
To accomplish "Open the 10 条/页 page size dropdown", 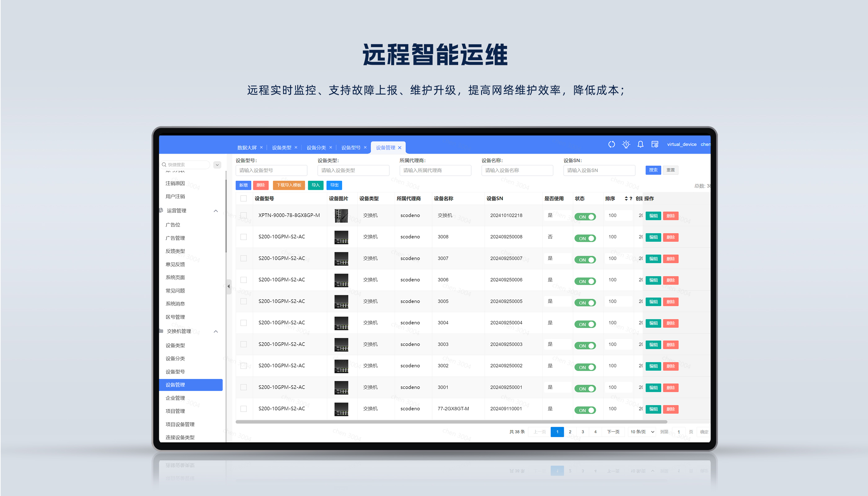I will pyautogui.click(x=642, y=432).
